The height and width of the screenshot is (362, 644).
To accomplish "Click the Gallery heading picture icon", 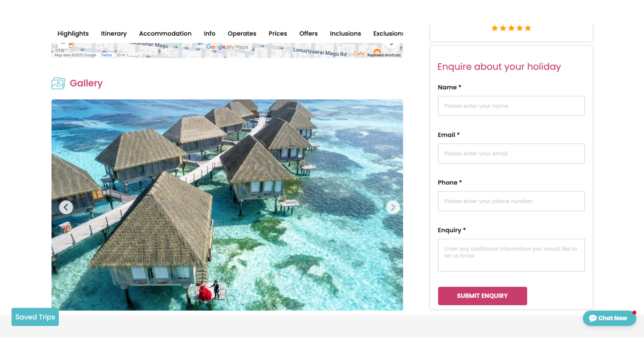I will [x=58, y=83].
